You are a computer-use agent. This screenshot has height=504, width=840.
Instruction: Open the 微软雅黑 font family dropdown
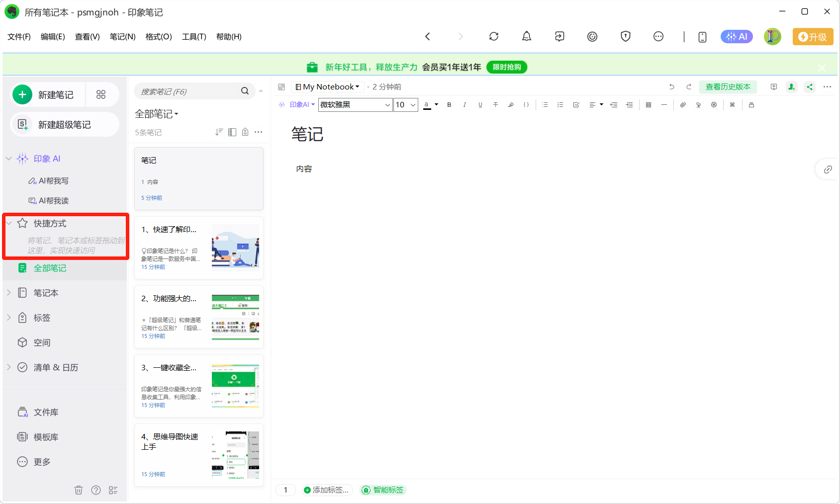[x=356, y=105]
